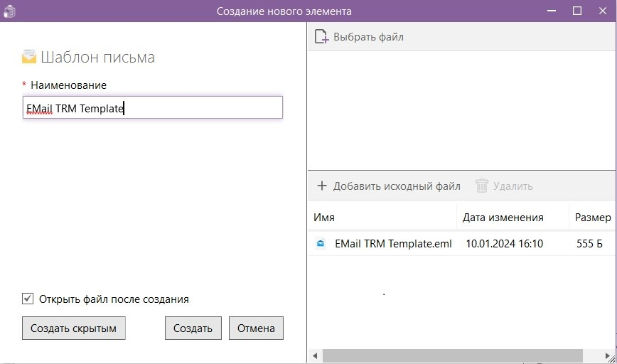Click the Выбрать файл document icon
Viewport: 617px width, 364px height.
click(321, 37)
